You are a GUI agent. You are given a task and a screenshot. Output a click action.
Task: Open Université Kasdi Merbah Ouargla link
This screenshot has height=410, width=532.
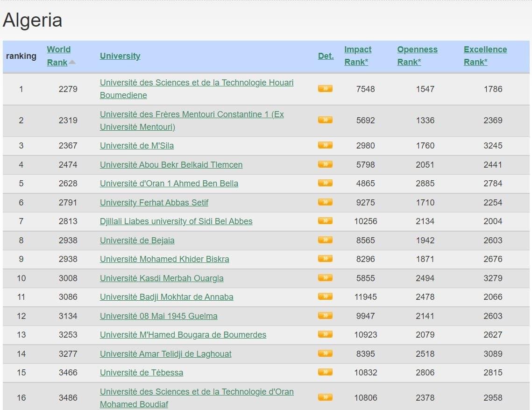click(162, 278)
